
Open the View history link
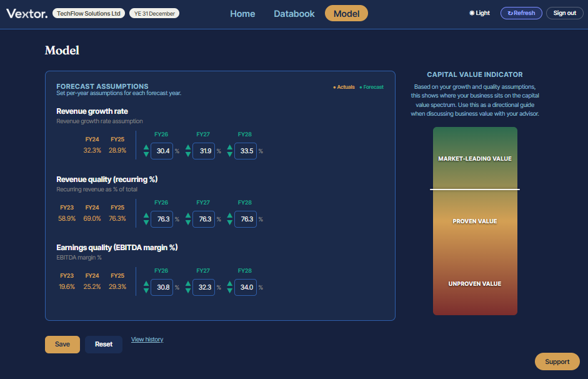click(x=147, y=340)
